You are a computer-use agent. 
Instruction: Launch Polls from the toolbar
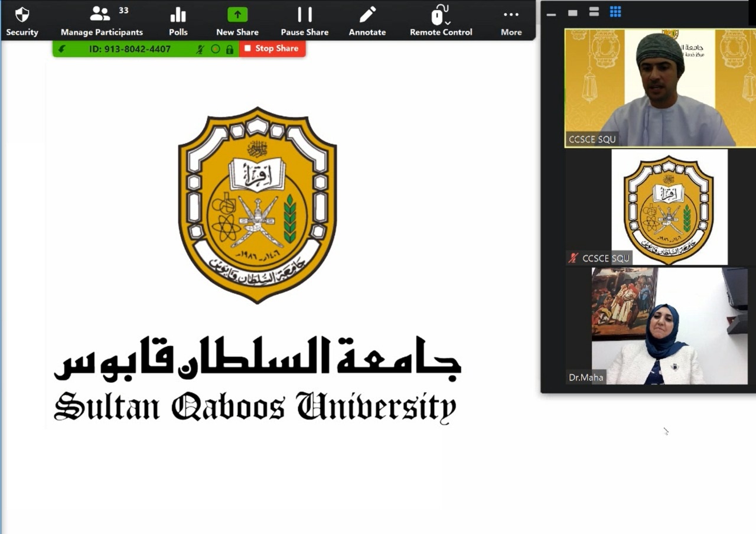(x=178, y=21)
